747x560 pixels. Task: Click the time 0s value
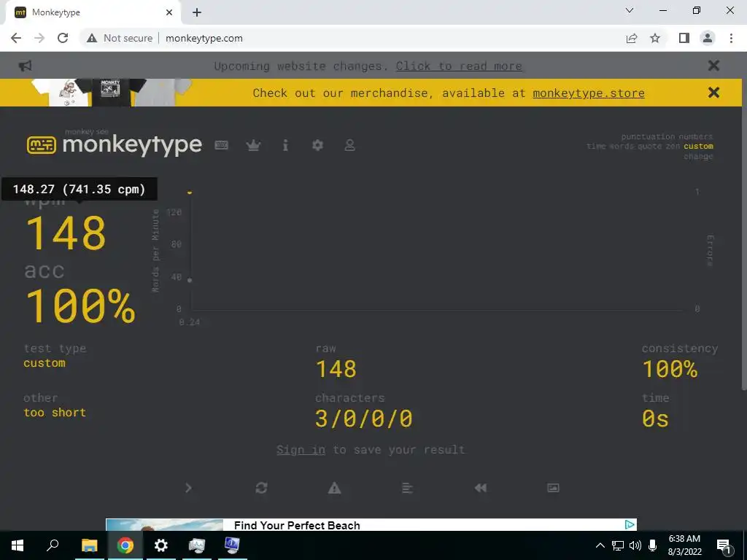pos(656,419)
